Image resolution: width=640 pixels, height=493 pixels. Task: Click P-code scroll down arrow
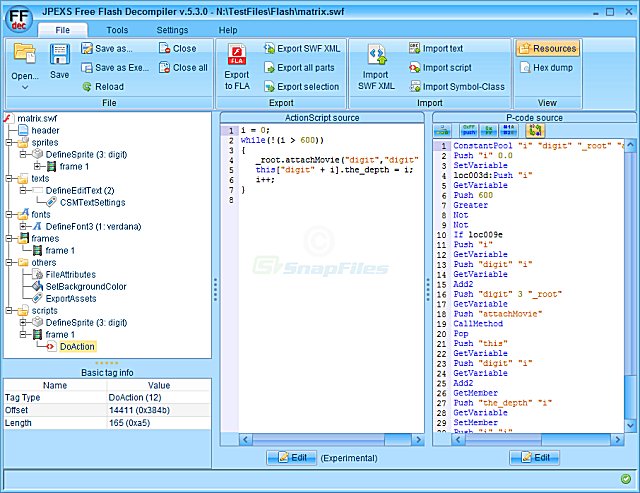630,426
